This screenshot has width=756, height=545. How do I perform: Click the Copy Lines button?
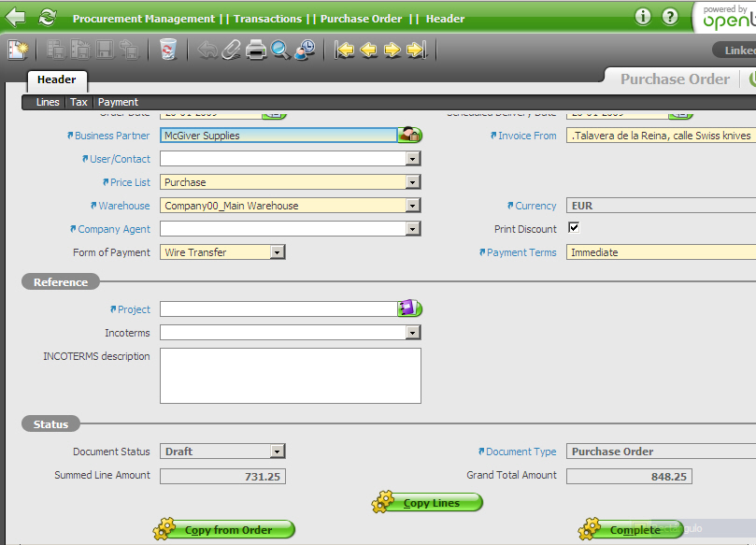pyautogui.click(x=429, y=503)
